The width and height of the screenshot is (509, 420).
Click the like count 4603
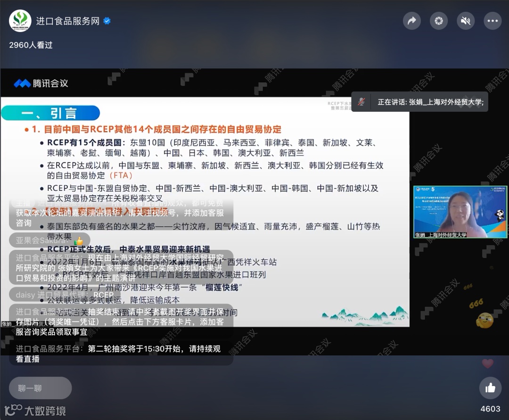point(490,409)
